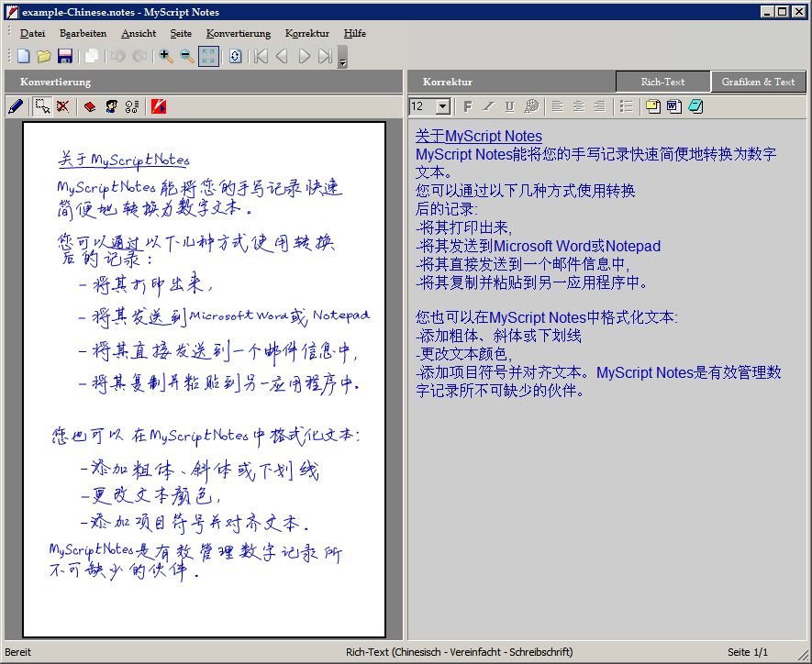This screenshot has width=812, height=664.
Task: Click 'Rich-Text (Chinesisch - Vereinfacht - Schreibschrift)' status text
Action: (x=460, y=652)
